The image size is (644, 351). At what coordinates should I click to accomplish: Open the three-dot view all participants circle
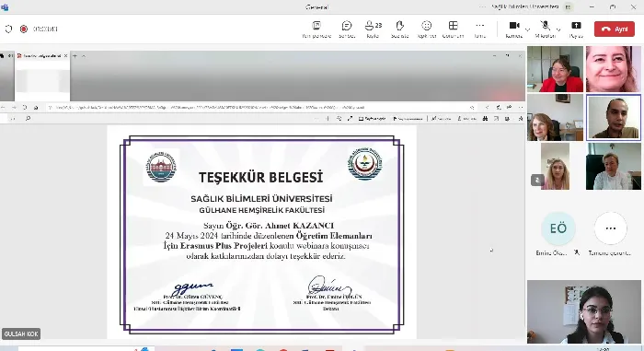click(x=610, y=228)
